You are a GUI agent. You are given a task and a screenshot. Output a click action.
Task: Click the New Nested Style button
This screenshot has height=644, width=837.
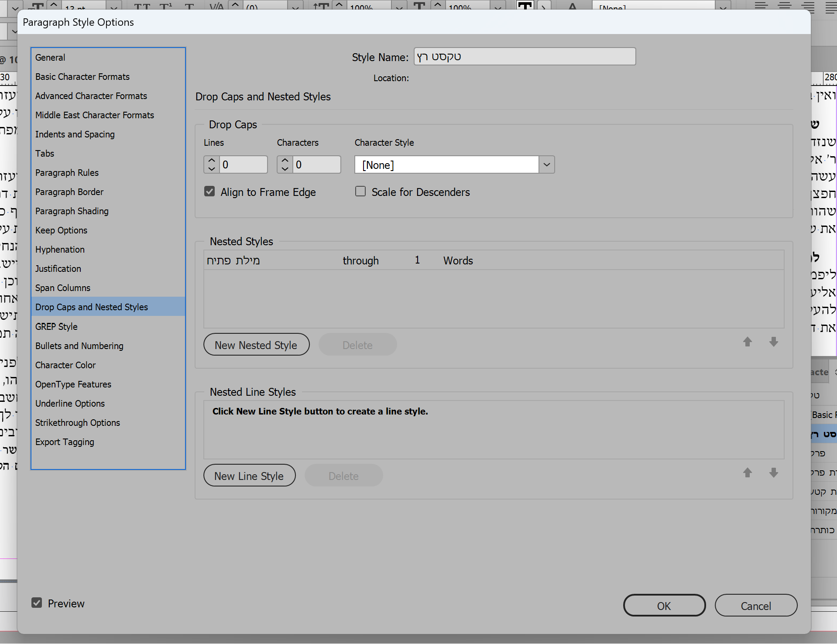pos(256,345)
